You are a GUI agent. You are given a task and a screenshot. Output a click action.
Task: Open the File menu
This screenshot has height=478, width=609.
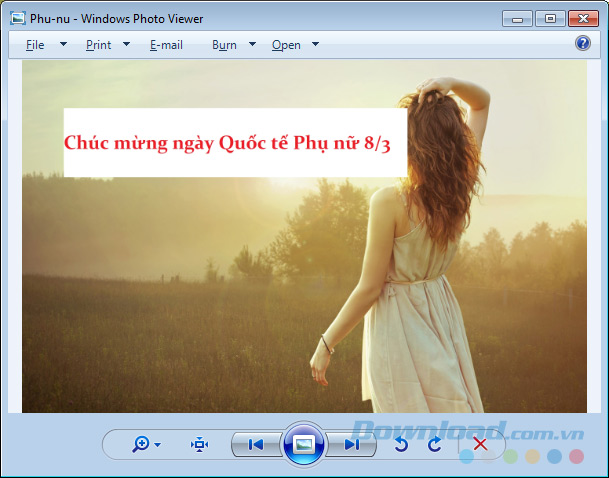coord(35,45)
